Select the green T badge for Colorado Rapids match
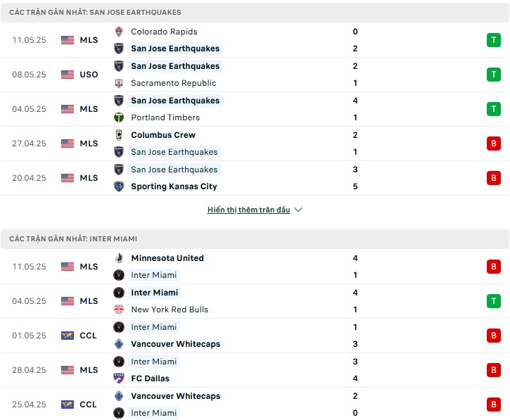This screenshot has height=420, width=510. pos(493,40)
